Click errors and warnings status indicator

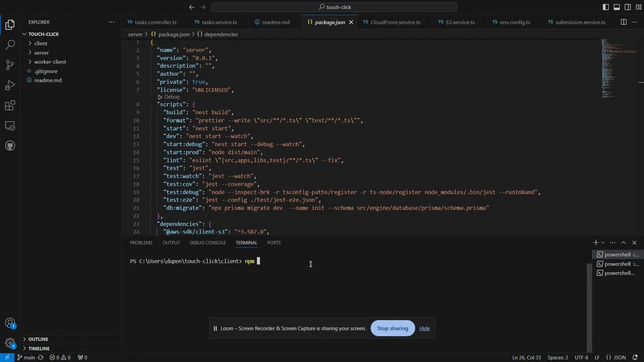61,357
